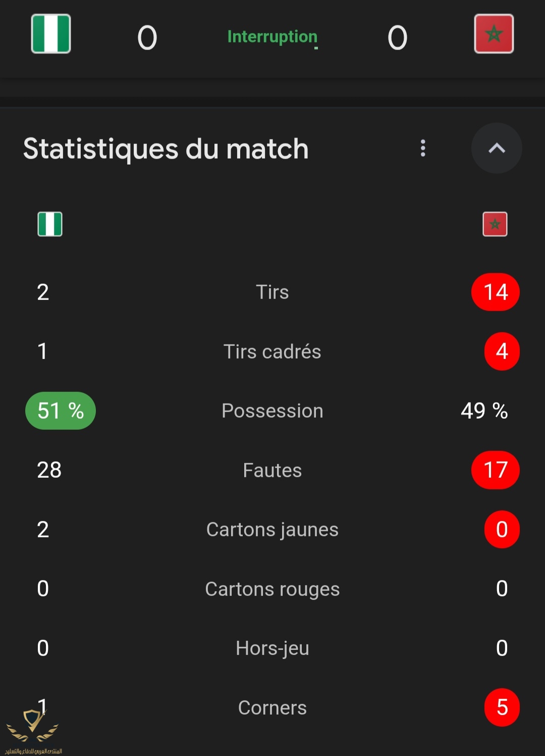This screenshot has width=545, height=756.
Task: Click the green Interruption status link
Action: tap(272, 37)
